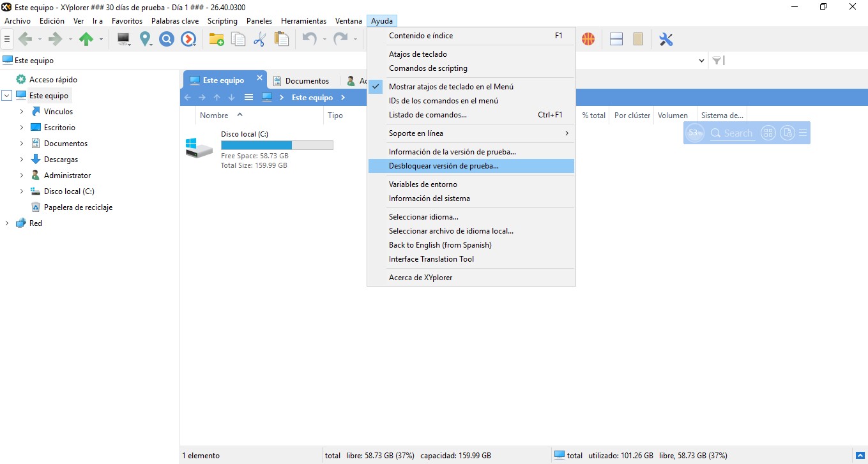Uncheck Mostrar atajos de teclado en el Menú
Screen dimensions: 868x464
[x=452, y=86]
